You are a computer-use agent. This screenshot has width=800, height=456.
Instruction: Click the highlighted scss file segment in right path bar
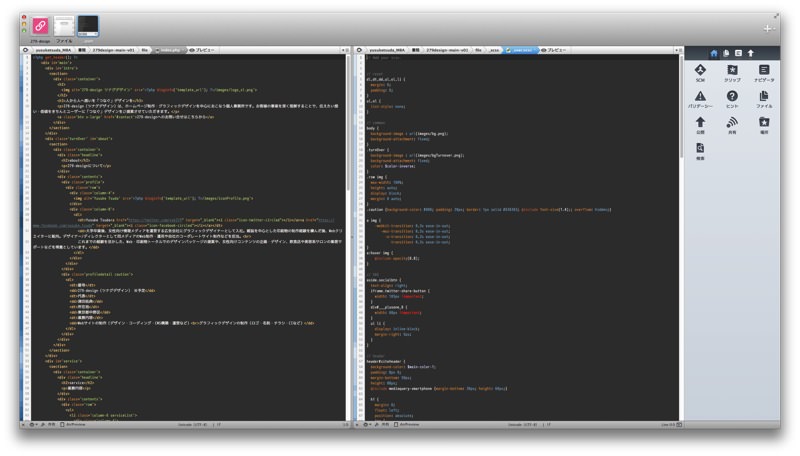[x=519, y=50]
